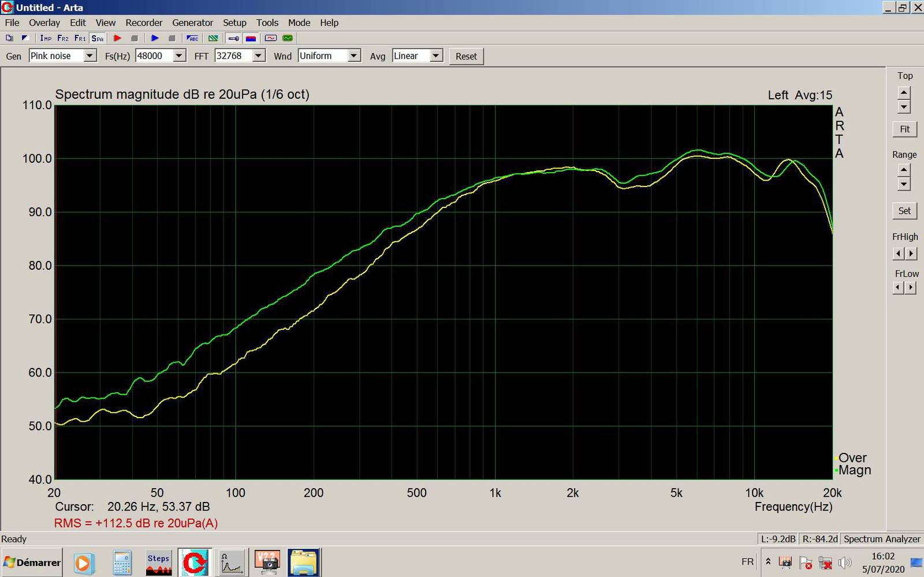Open the Setup menu
Screen dimensions: 924x577
point(234,23)
